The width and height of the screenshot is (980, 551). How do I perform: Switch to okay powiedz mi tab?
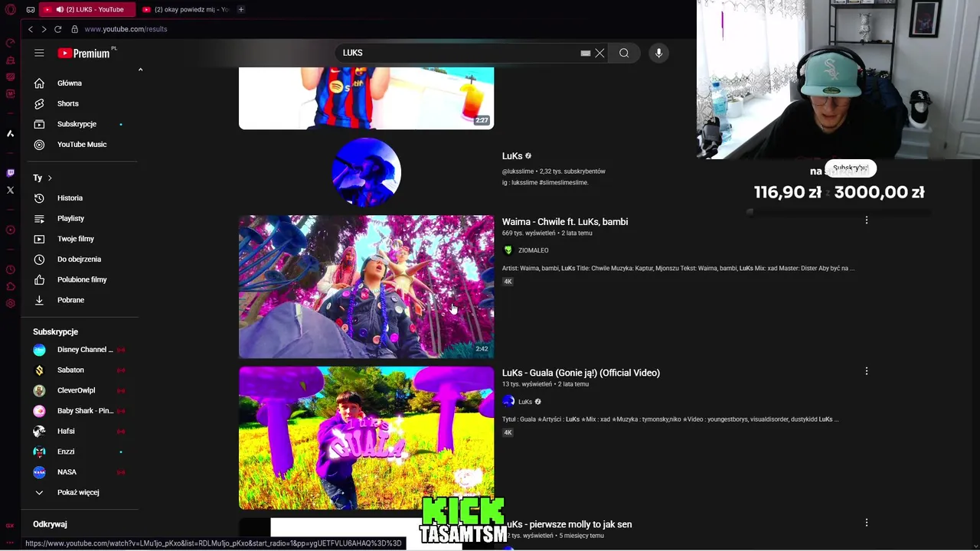(186, 9)
